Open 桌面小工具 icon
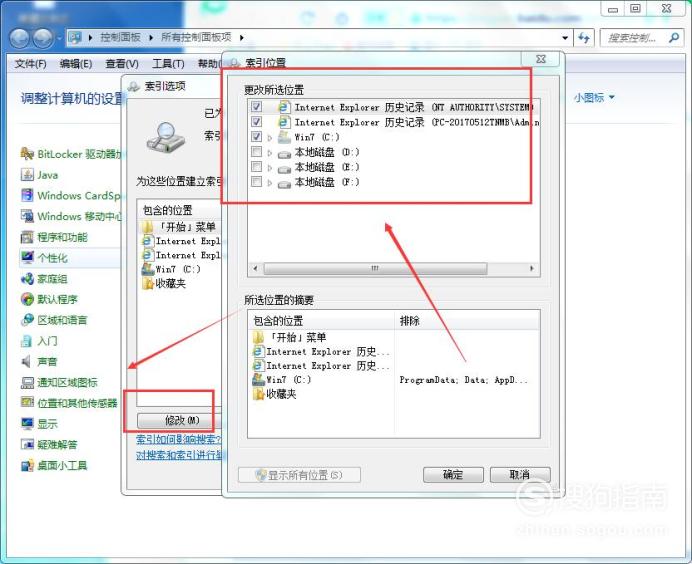 tap(27, 465)
